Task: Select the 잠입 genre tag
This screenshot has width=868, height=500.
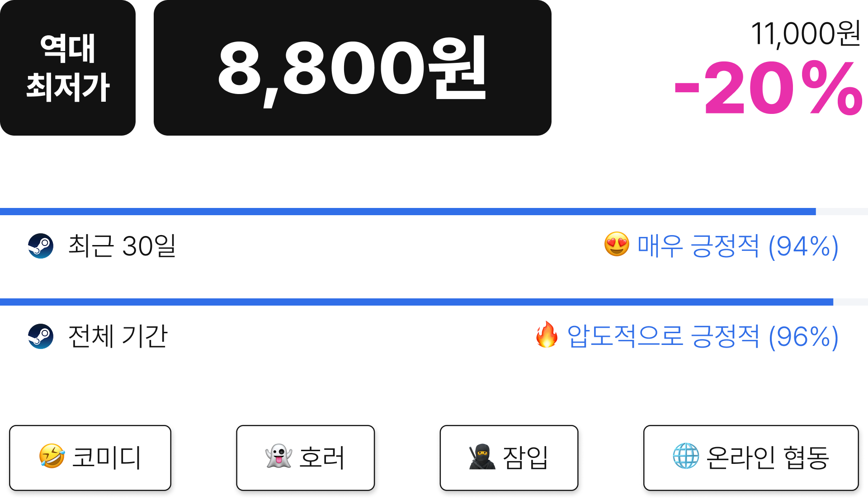Action: pyautogui.click(x=509, y=458)
